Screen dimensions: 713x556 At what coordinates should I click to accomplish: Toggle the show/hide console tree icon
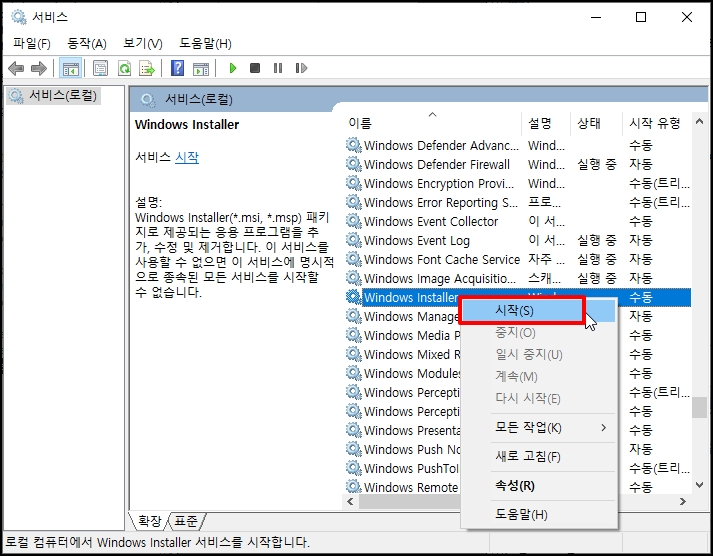70,69
